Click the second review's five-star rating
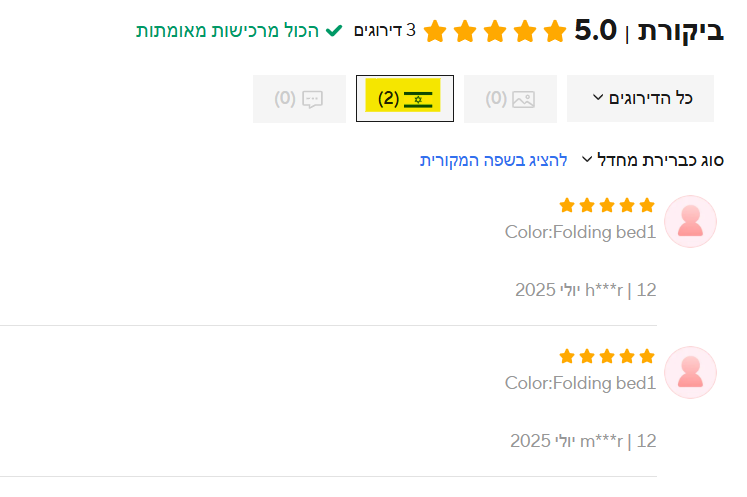This screenshot has width=747, height=497. (607, 356)
